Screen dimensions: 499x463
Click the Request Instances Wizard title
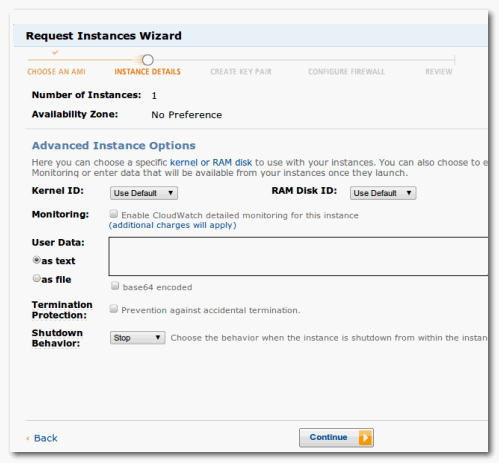click(x=104, y=36)
